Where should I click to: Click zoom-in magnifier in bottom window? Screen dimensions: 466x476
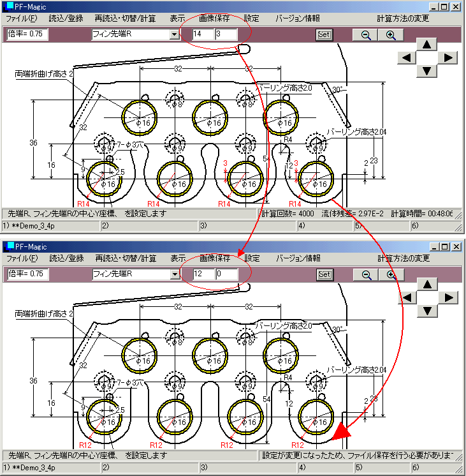point(391,275)
